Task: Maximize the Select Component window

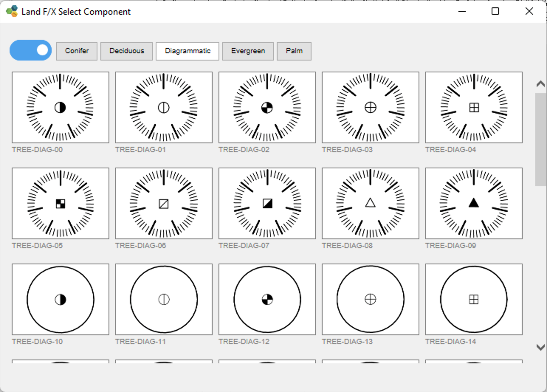Action: pyautogui.click(x=495, y=11)
